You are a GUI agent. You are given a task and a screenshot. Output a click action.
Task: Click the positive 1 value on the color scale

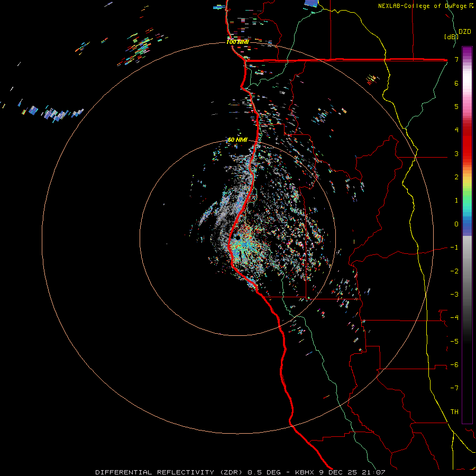pyautogui.click(x=456, y=200)
